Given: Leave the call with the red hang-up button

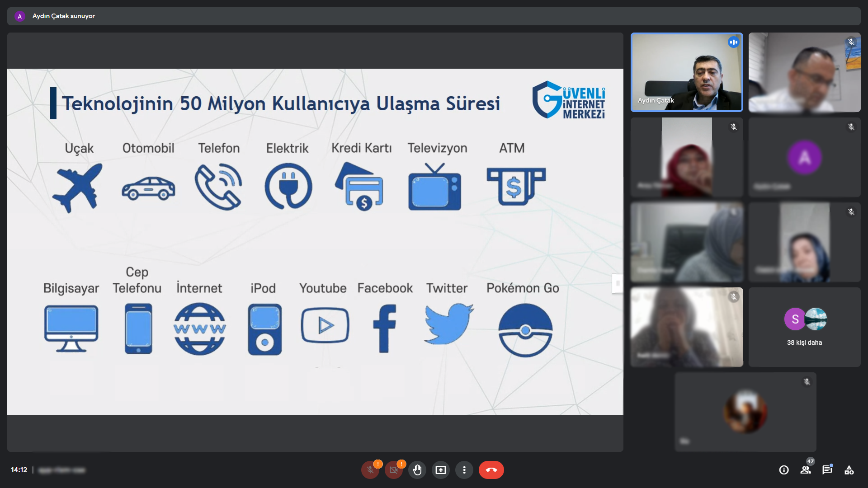Looking at the screenshot, I should (x=491, y=470).
